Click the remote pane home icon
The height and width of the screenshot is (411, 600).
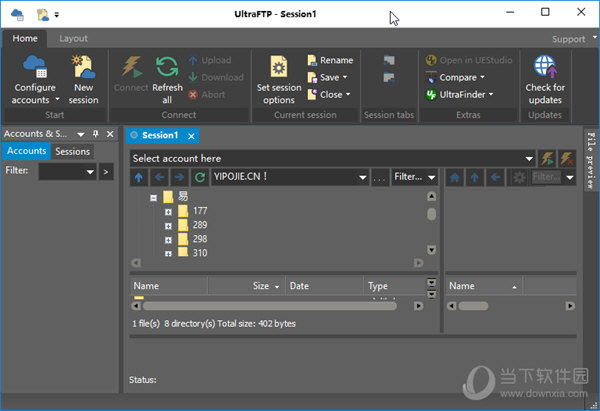pyautogui.click(x=455, y=177)
